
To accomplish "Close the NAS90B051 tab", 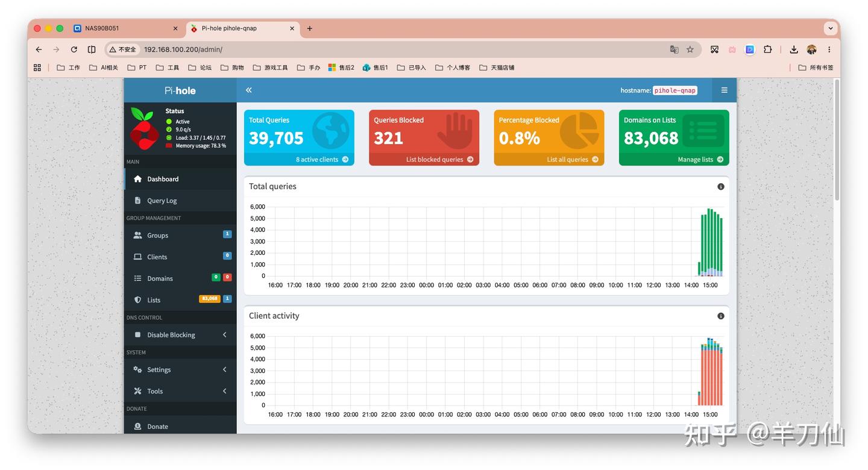I will point(175,28).
